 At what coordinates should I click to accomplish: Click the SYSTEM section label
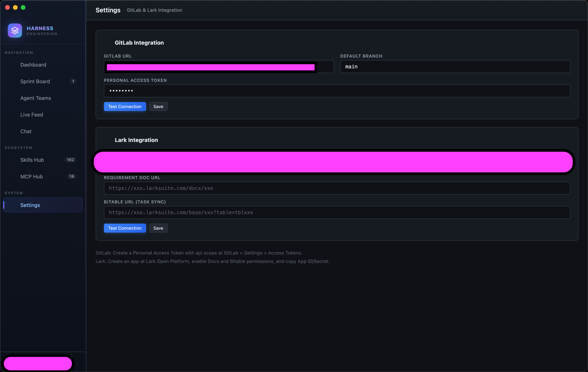coord(14,193)
